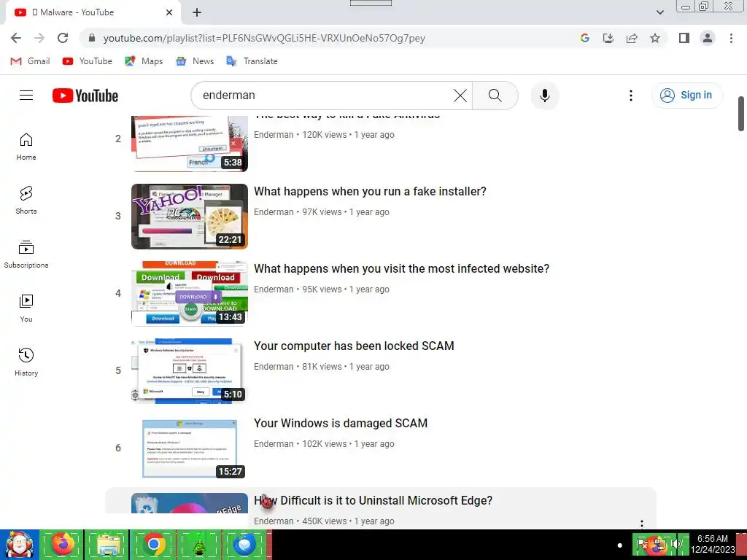Click the YouTube logo
Viewport: 747px width, 560px height.
(85, 96)
